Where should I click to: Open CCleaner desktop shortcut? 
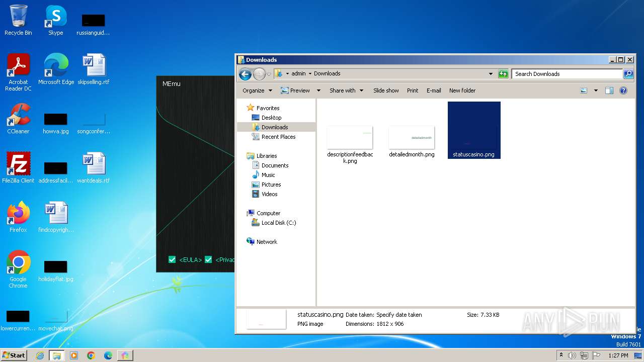tap(18, 119)
